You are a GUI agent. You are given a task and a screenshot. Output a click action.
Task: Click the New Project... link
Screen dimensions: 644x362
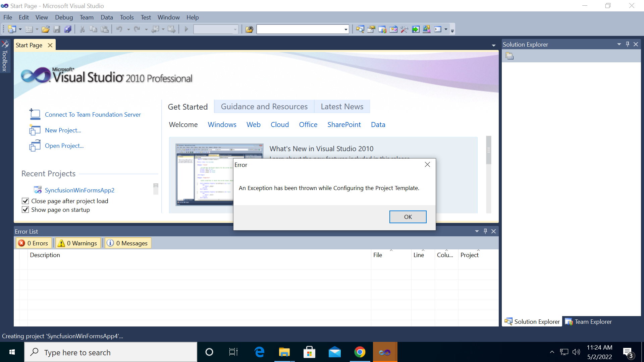point(63,130)
